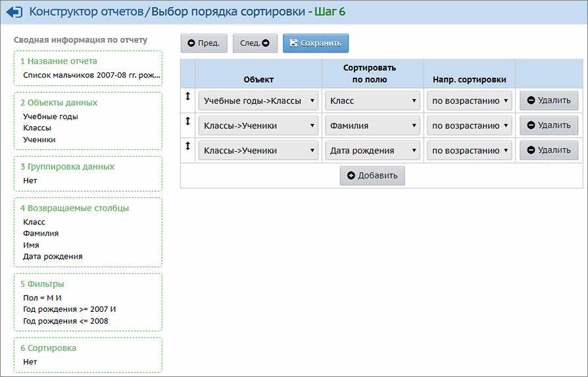The height and width of the screenshot is (377, 588).
Task: Click the back arrow icon in header
Action: click(14, 13)
